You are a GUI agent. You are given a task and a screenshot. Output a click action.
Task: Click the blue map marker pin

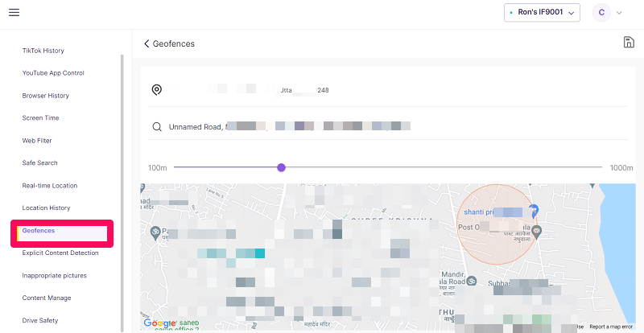pyautogui.click(x=532, y=211)
